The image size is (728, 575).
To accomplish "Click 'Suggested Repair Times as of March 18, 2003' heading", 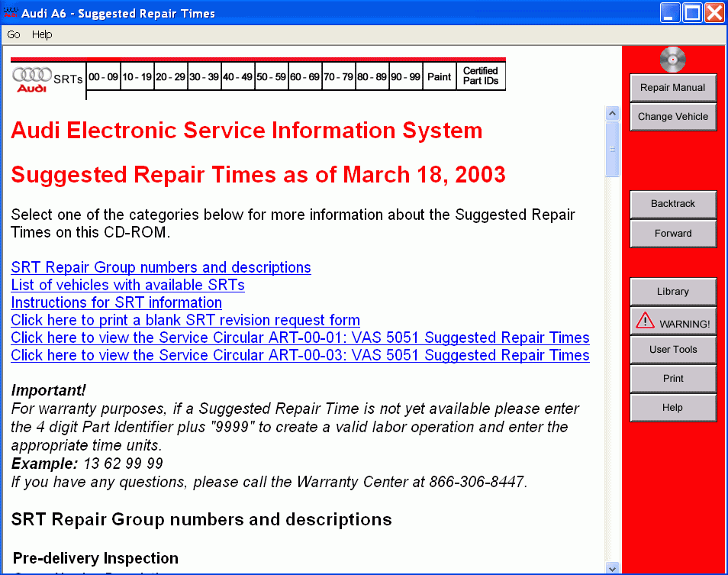I will pyautogui.click(x=258, y=175).
